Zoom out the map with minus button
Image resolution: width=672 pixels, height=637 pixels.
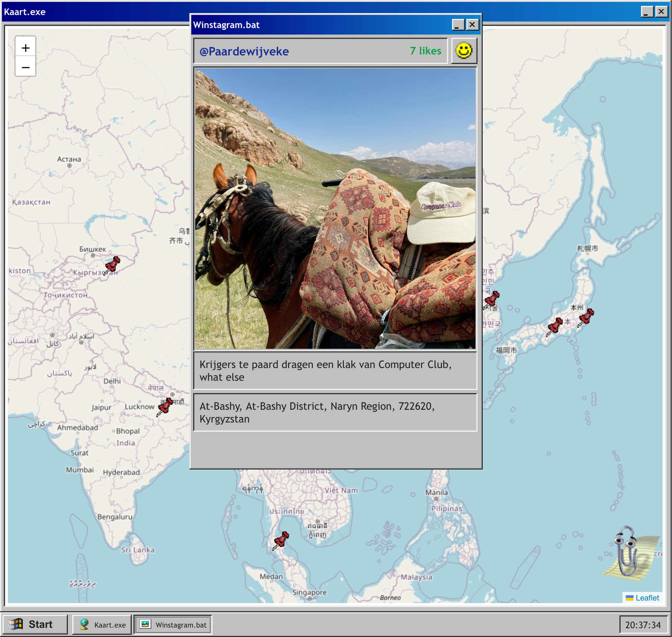click(25, 67)
